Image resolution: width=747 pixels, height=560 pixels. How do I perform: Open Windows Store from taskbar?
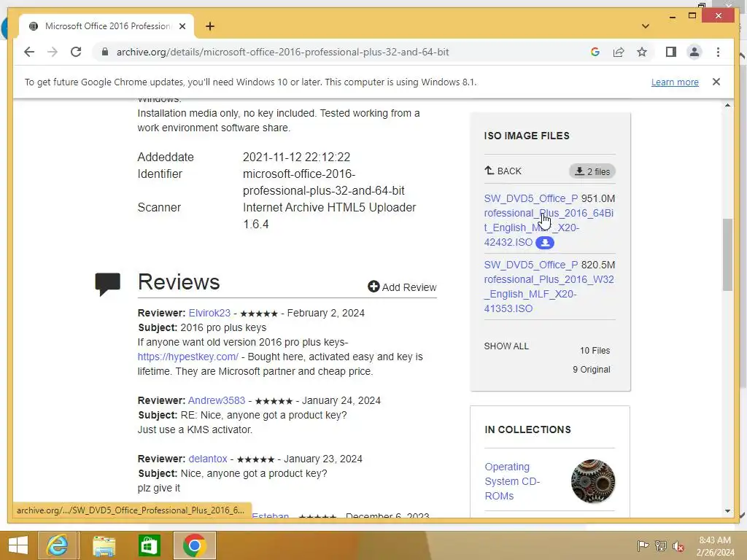[149, 545]
